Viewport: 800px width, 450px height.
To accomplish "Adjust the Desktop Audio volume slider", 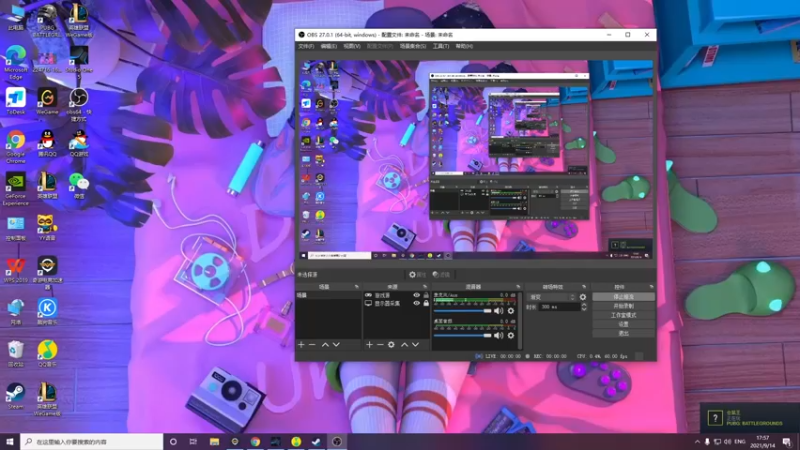I will [x=462, y=335].
